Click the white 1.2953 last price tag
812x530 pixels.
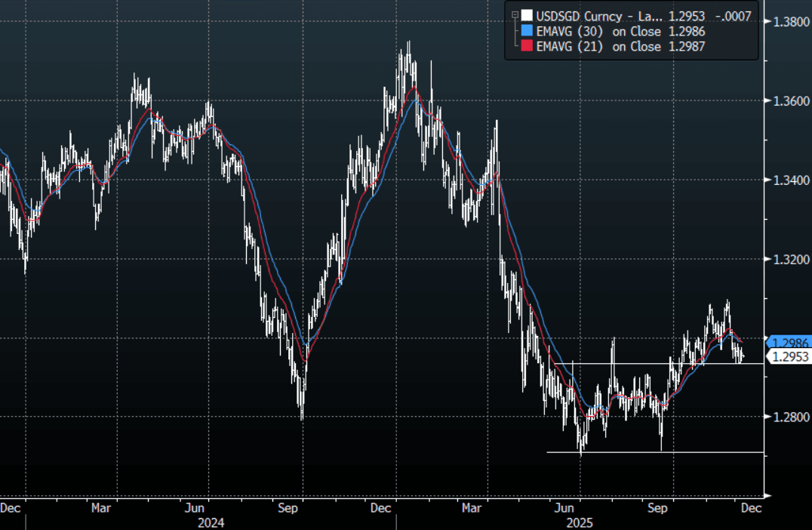point(788,357)
